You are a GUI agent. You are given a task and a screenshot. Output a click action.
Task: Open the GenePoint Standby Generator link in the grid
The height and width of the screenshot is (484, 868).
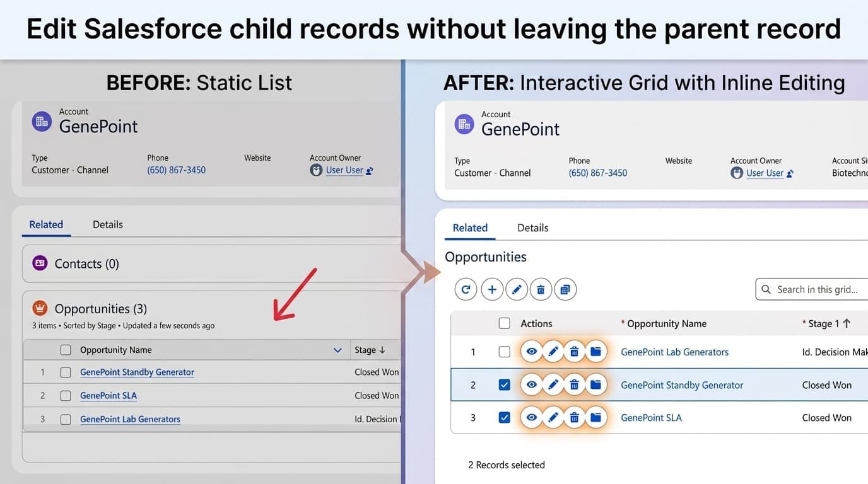[x=682, y=384]
